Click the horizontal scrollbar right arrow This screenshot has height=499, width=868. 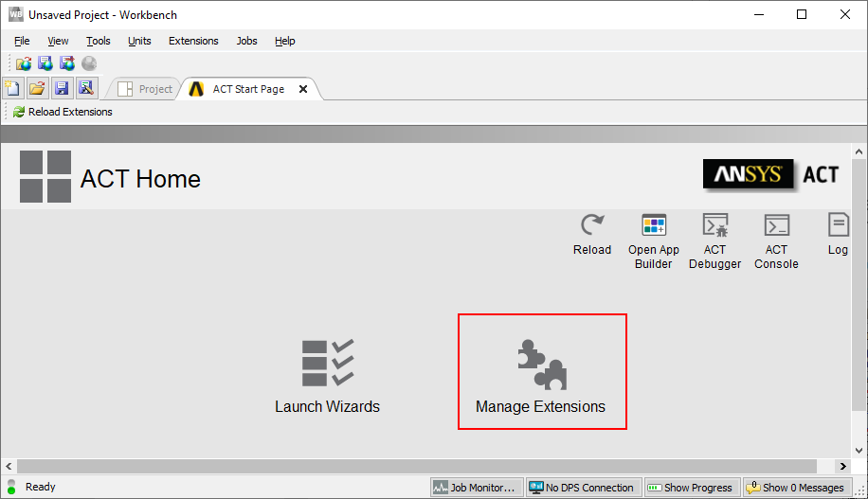[843, 467]
